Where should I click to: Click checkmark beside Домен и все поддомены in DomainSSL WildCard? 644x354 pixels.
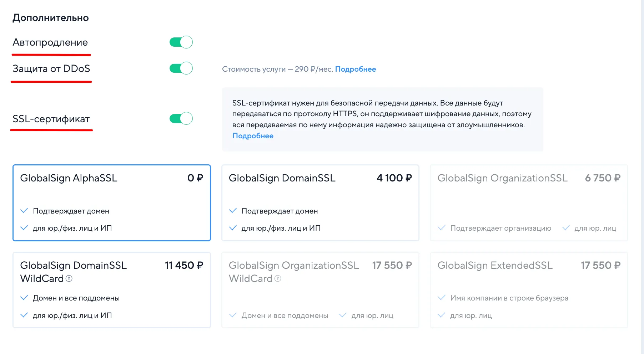click(24, 298)
